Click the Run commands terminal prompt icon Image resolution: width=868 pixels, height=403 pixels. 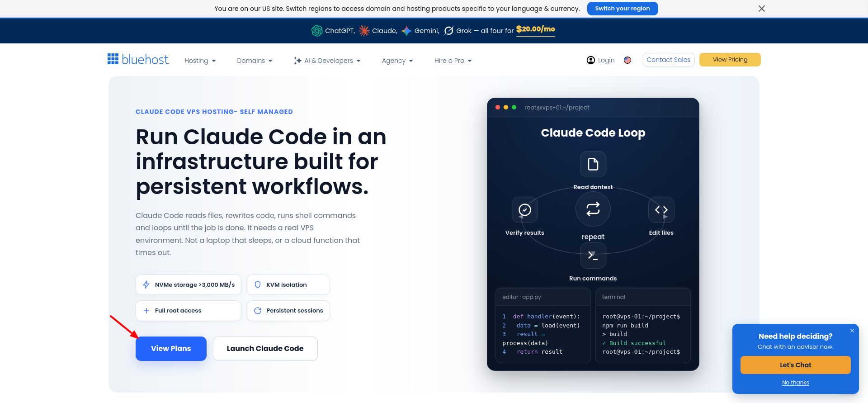tap(593, 256)
